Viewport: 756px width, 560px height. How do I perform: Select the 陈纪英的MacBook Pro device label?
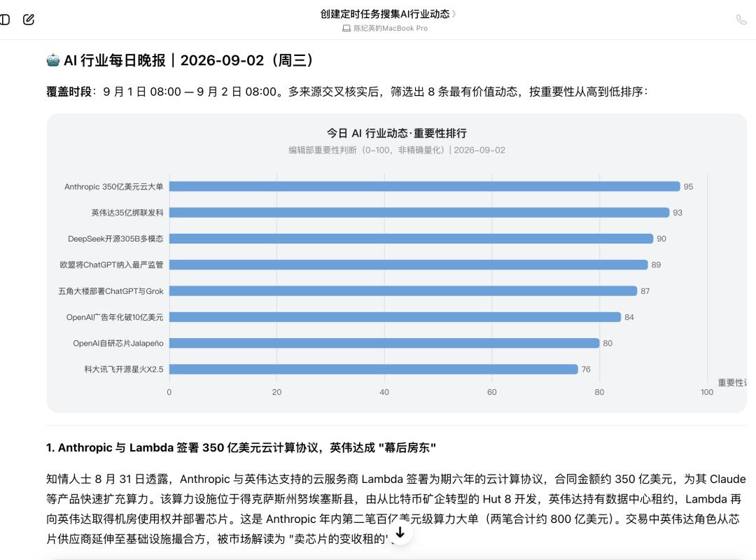(391, 29)
